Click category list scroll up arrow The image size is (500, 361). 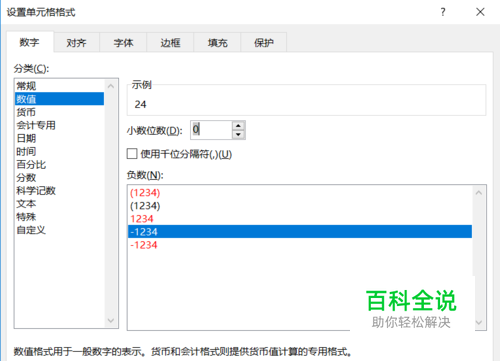[111, 86]
